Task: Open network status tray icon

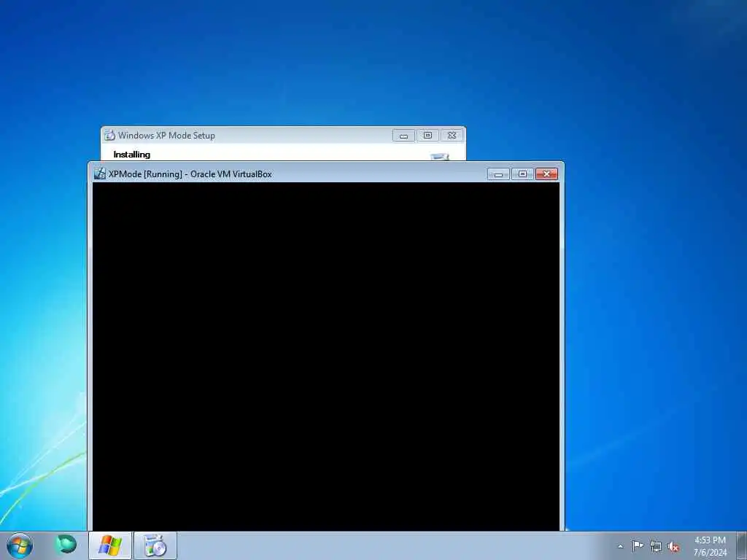Action: (x=656, y=547)
